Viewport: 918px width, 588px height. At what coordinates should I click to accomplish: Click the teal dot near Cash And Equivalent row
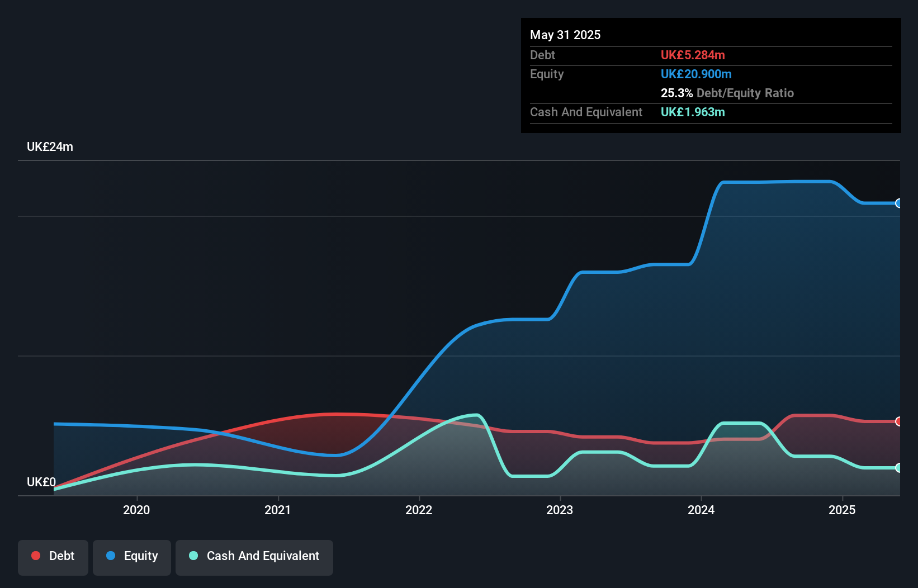pos(693,112)
